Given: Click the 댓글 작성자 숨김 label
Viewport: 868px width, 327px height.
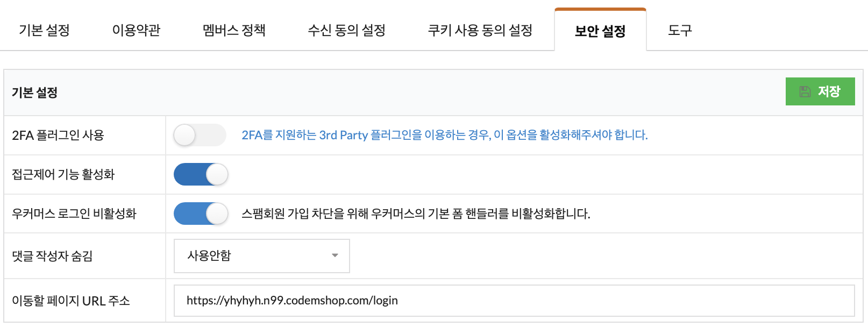Looking at the screenshot, I should [x=52, y=256].
